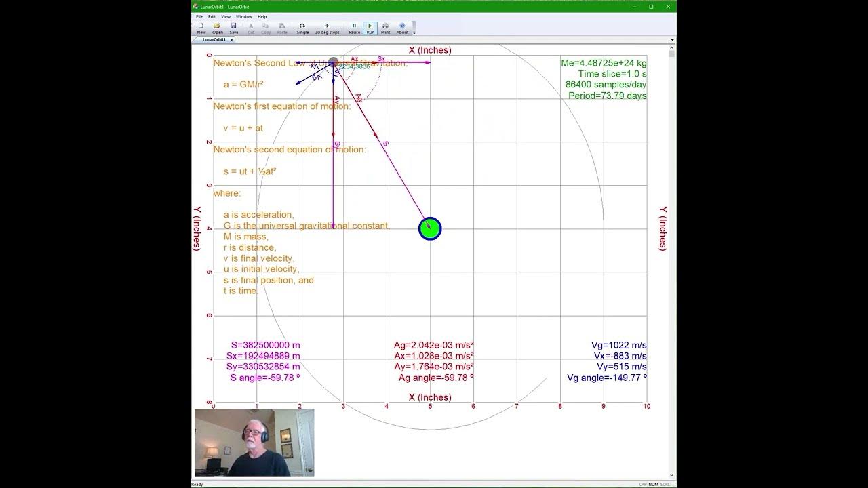Image resolution: width=868 pixels, height=488 pixels.
Task: Run the orbit simulation
Action: pos(370,28)
